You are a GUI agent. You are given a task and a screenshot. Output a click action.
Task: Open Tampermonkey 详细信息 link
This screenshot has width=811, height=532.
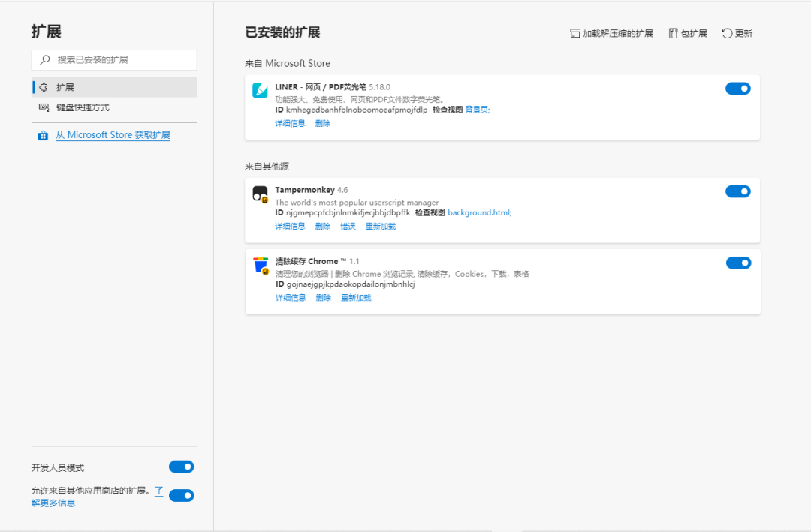(x=290, y=227)
